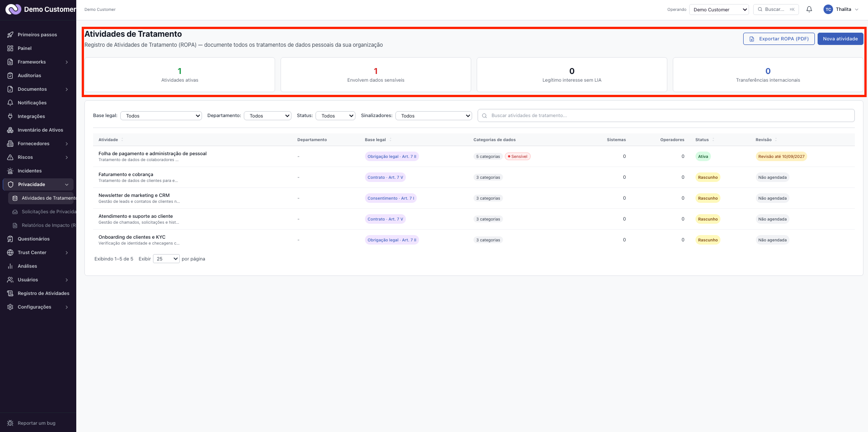Open the Departamento filter dropdown

[267, 116]
